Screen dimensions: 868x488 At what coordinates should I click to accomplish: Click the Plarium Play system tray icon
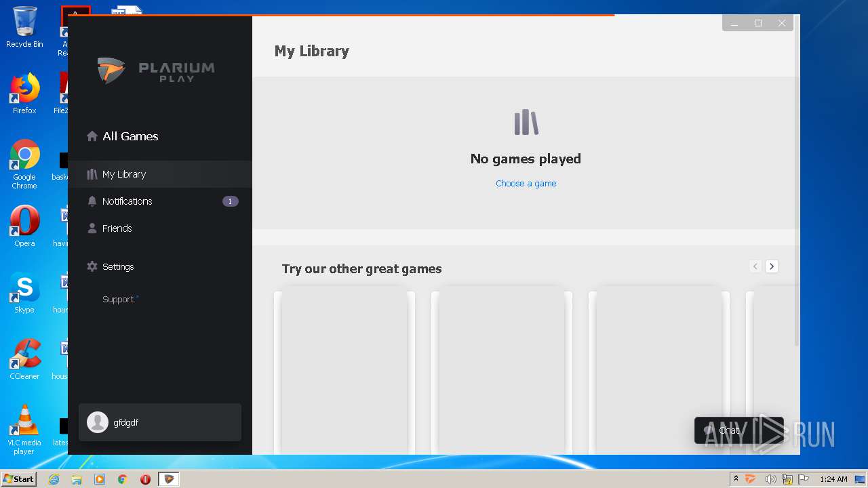751,479
